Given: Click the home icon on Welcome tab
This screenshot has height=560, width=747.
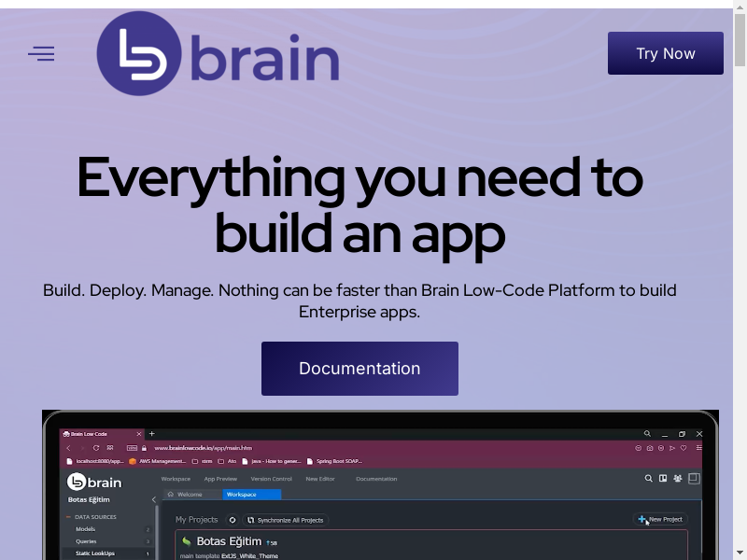Looking at the screenshot, I should click(x=171, y=495).
